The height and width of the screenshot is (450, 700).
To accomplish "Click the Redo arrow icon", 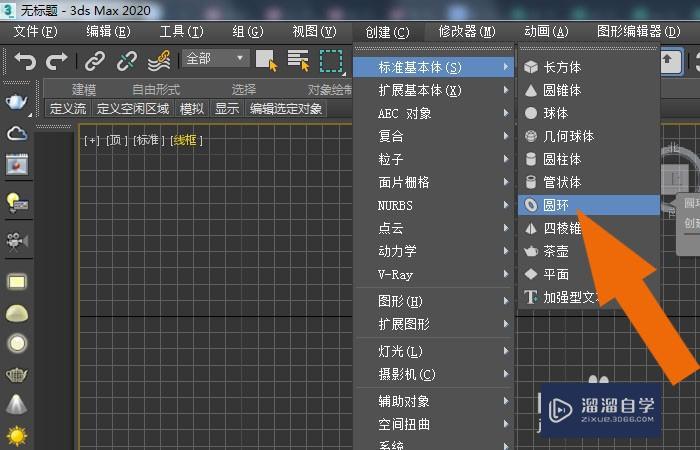I will 57,61.
